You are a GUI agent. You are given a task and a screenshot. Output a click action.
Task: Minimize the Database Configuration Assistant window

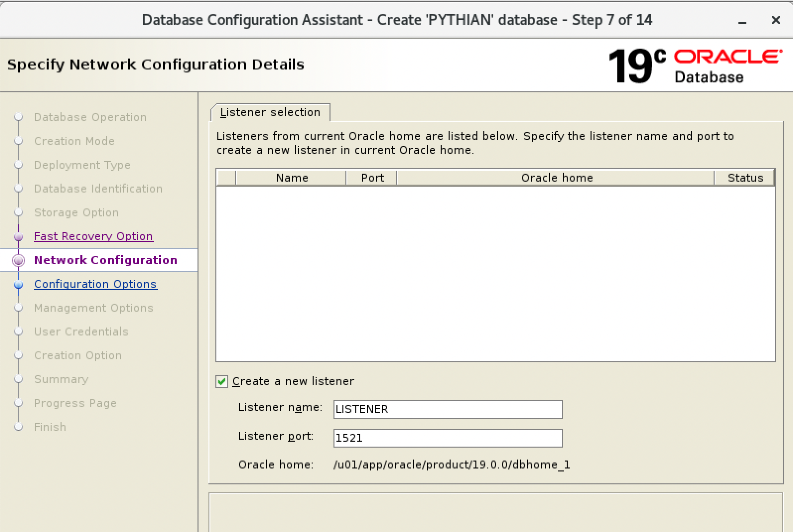742,21
